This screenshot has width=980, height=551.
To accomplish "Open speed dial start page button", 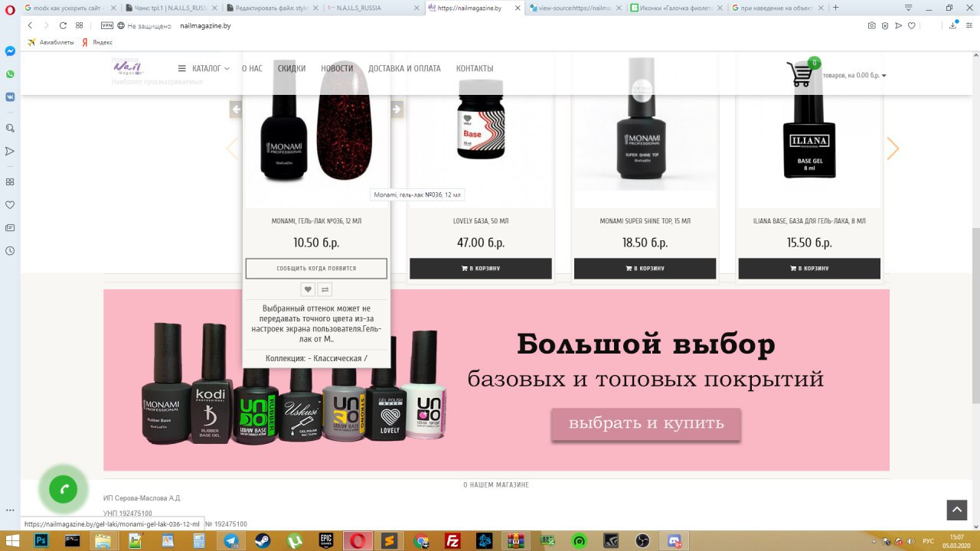I will (x=80, y=25).
